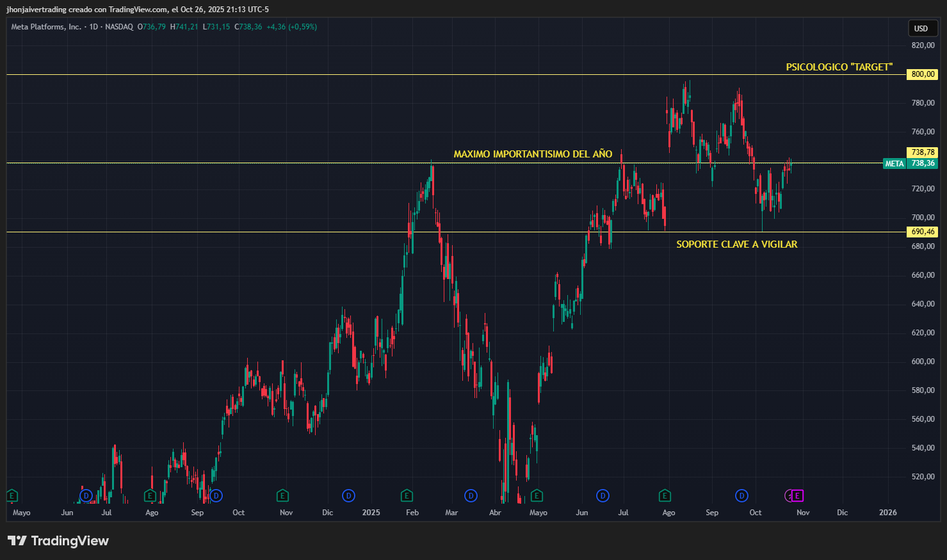
Task: Click the 800,00 price line label
Action: pyautogui.click(x=922, y=74)
